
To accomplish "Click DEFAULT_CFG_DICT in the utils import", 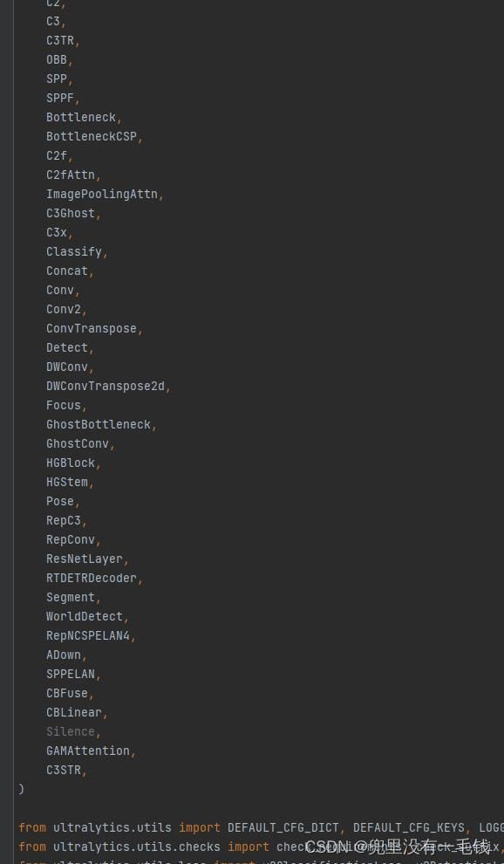I will (283, 827).
